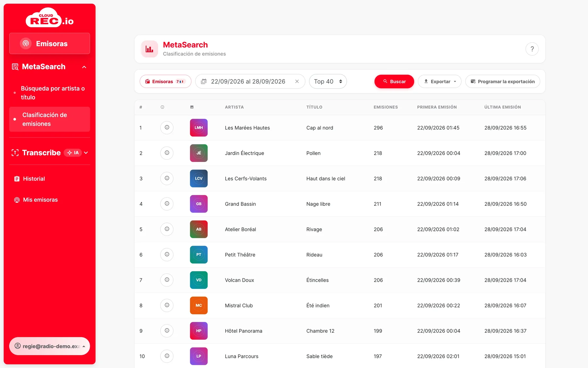Click the PRIMERA EMISIÓN column header
The width and height of the screenshot is (588, 368).
tap(437, 107)
